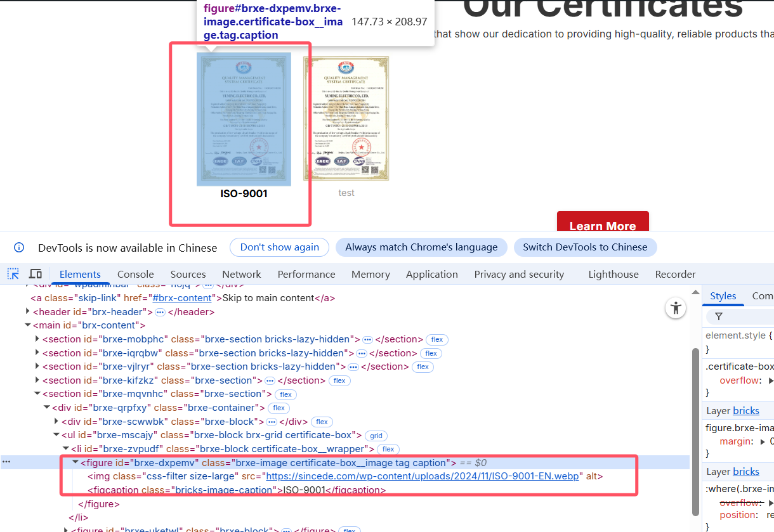The image size is (774, 532).
Task: Click the ISO-9001 caption under the certificate
Action: (x=244, y=193)
